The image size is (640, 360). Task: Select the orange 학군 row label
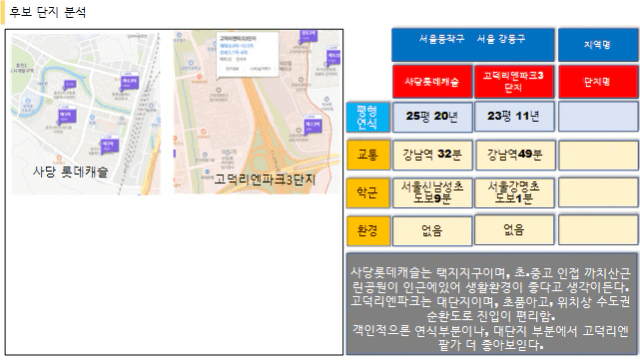[x=368, y=193]
